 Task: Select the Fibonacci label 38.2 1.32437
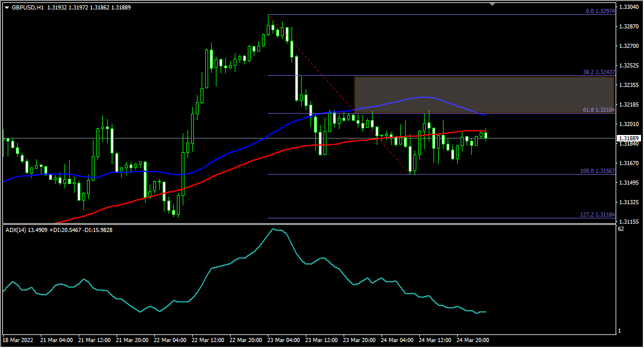[x=599, y=72]
